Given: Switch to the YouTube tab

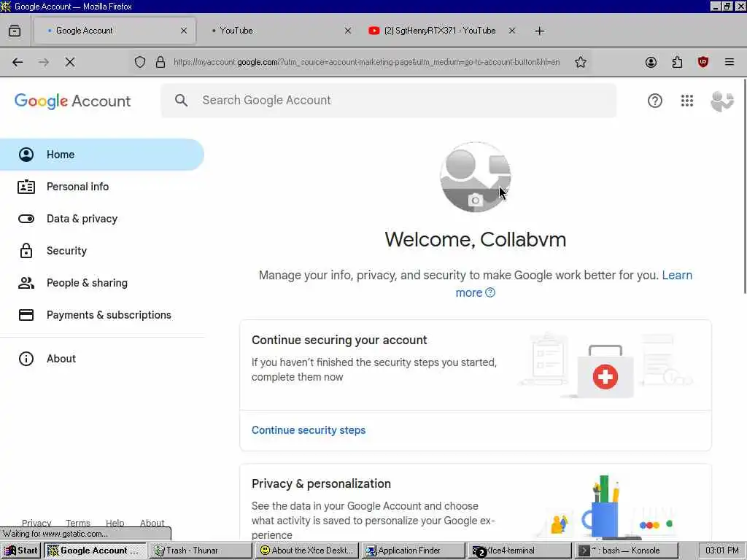Looking at the screenshot, I should pos(279,31).
